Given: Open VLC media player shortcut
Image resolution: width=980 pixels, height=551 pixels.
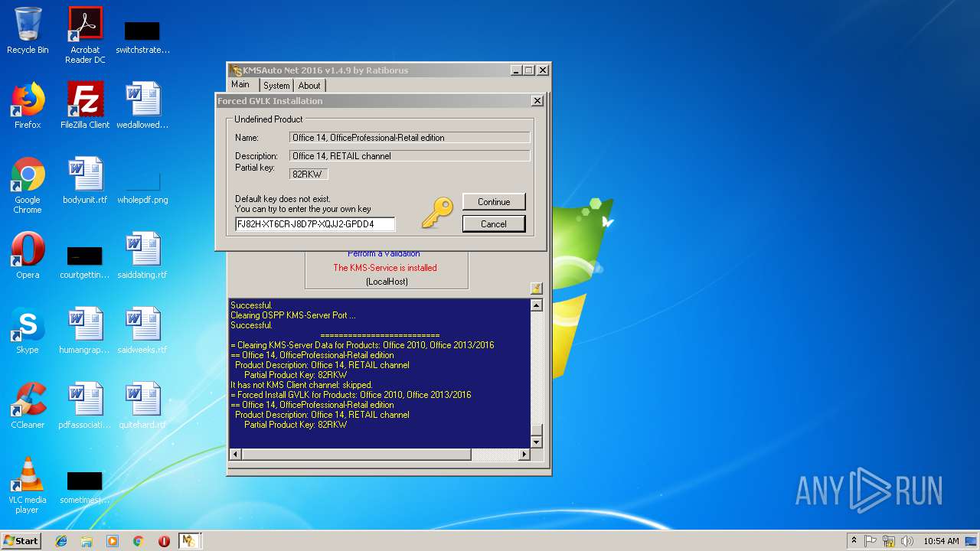Looking at the screenshot, I should pyautogui.click(x=28, y=485).
